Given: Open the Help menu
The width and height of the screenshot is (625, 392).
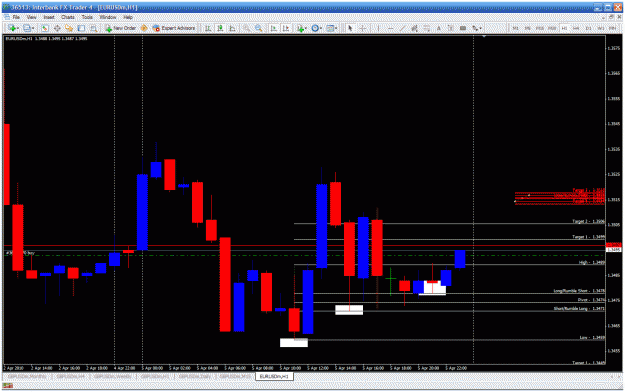Looking at the screenshot, I should click(128, 17).
